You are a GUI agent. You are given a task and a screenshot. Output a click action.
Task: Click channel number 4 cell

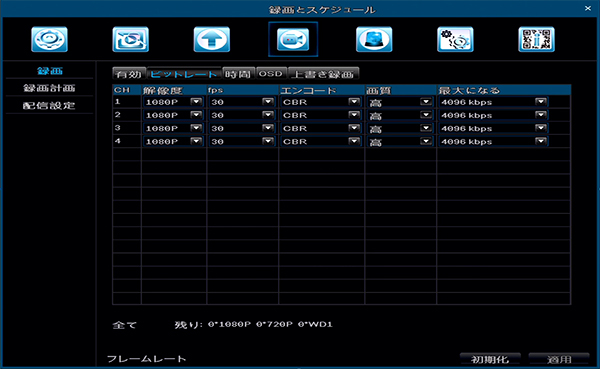pos(127,141)
